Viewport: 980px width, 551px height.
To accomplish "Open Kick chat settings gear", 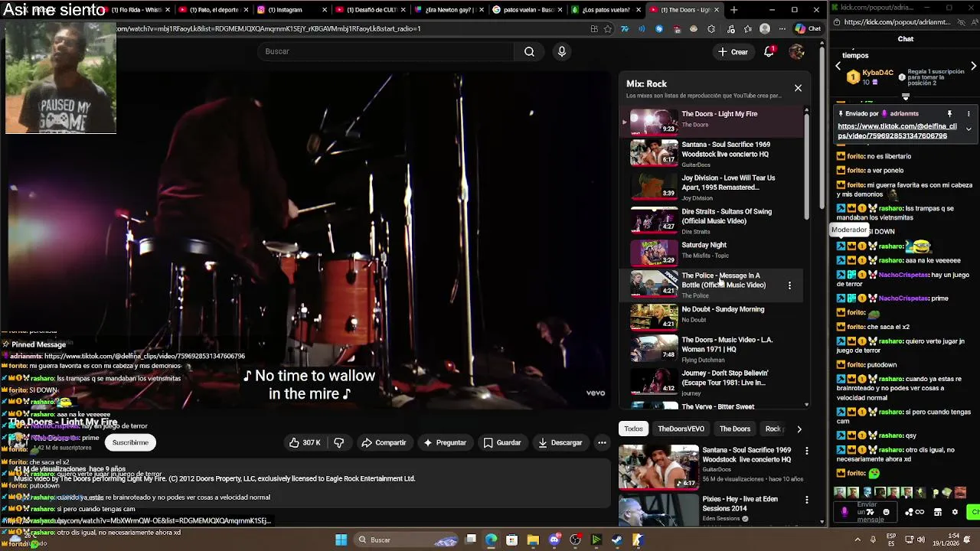I will (955, 512).
